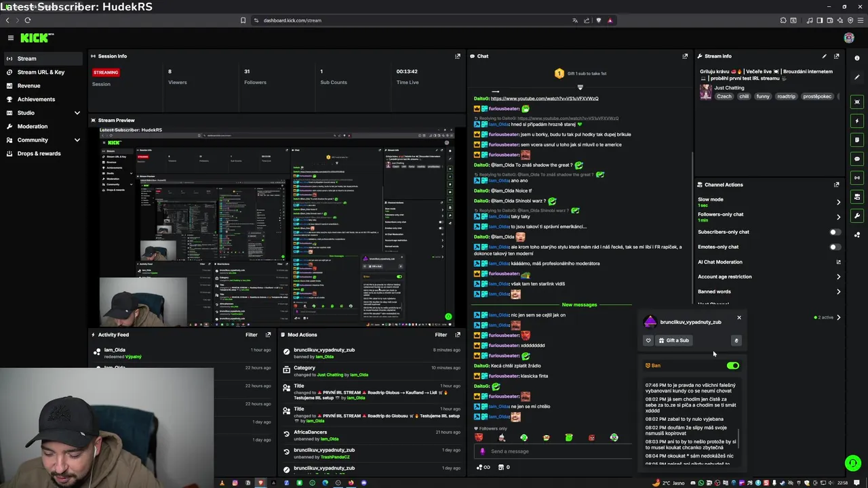
Task: Click the wrench icon in right rail
Action: [857, 216]
